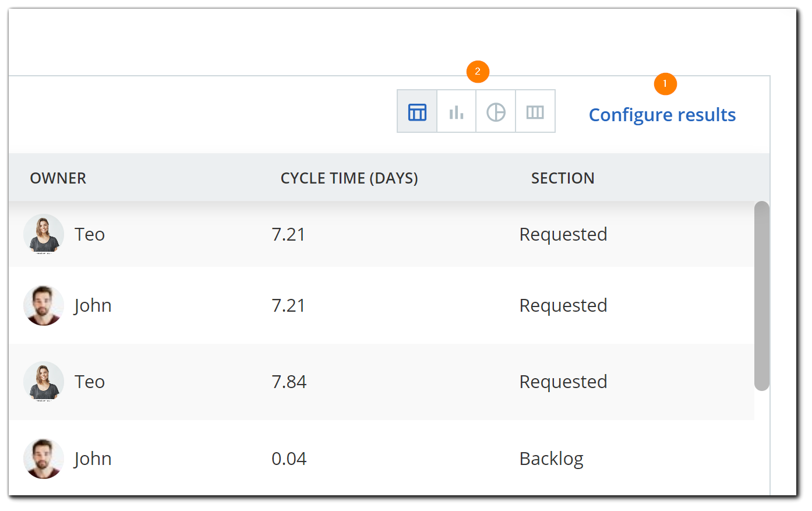Sort by the OWNER column header

pyautogui.click(x=58, y=178)
